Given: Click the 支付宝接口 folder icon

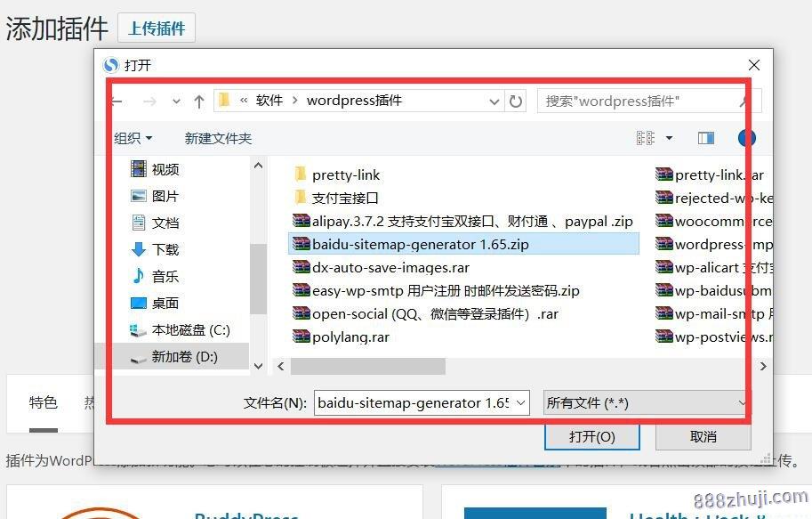Looking at the screenshot, I should (301, 197).
